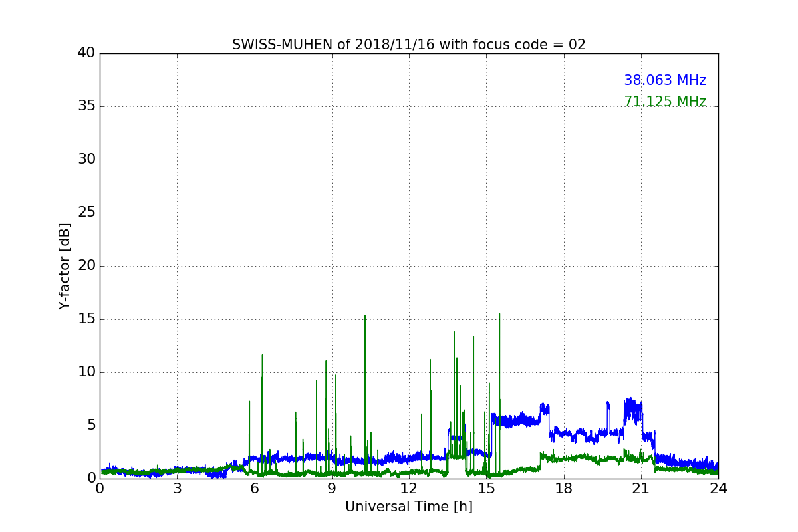Viewport: 798px width, 532px height.
Task: Click y-axis tick label '25'
Action: tap(86, 213)
